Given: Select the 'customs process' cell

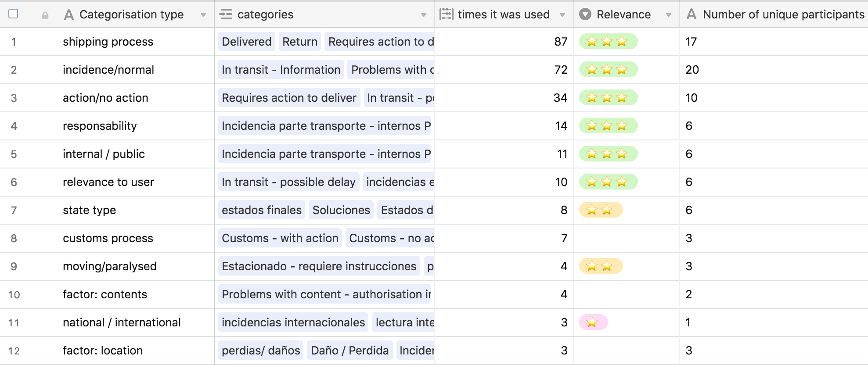Looking at the screenshot, I should pos(137,238).
